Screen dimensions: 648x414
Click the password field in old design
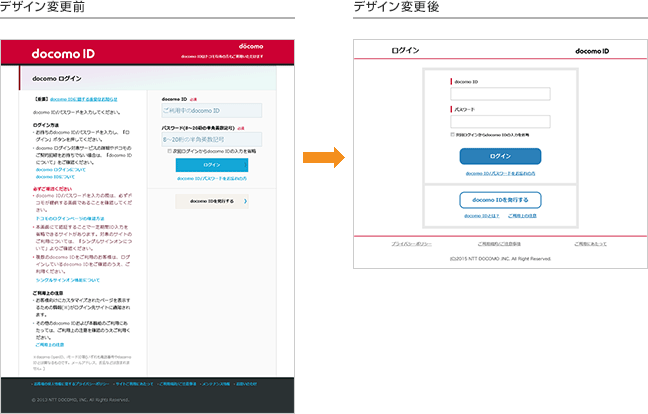point(211,141)
